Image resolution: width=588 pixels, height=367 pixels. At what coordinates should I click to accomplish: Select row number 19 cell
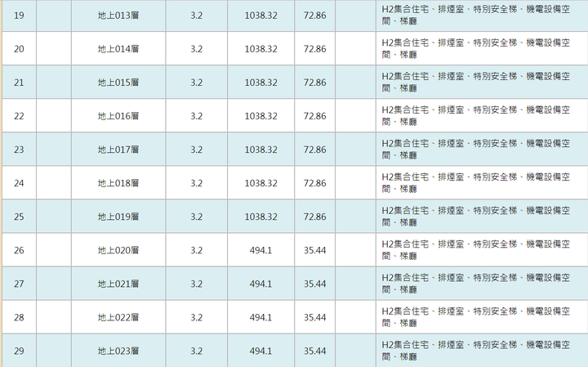coord(19,16)
